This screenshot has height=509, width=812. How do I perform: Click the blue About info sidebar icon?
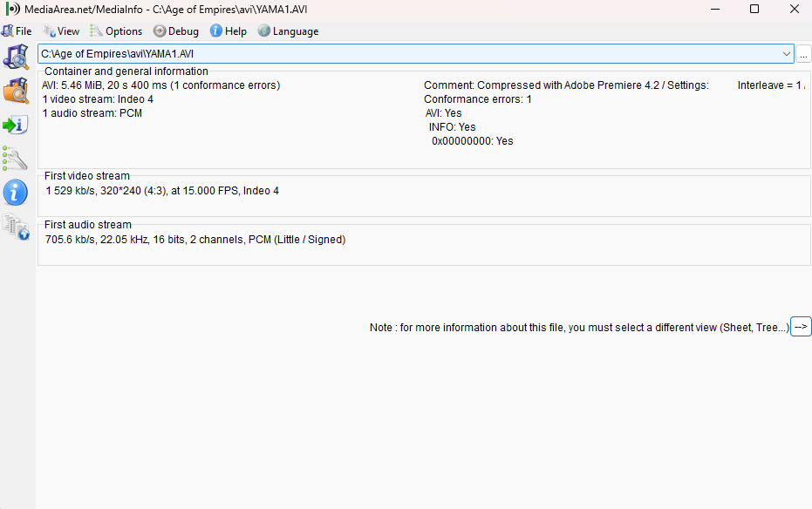coord(16,193)
